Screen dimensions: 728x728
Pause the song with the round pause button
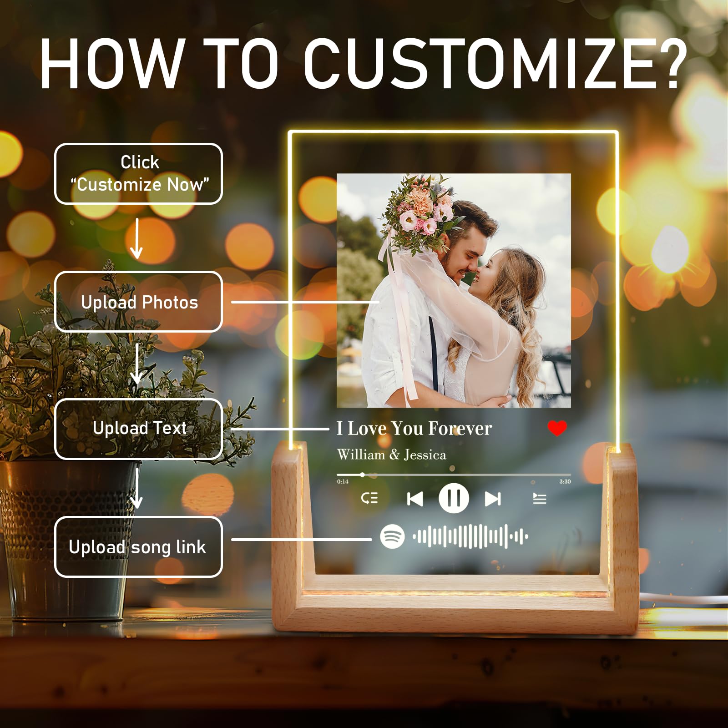454,498
